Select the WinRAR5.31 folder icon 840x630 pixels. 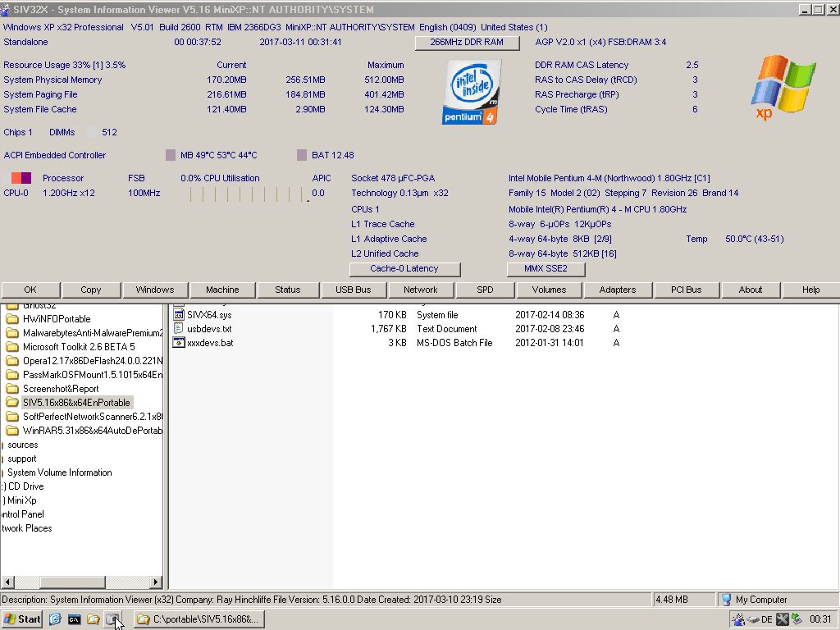pyautogui.click(x=11, y=430)
